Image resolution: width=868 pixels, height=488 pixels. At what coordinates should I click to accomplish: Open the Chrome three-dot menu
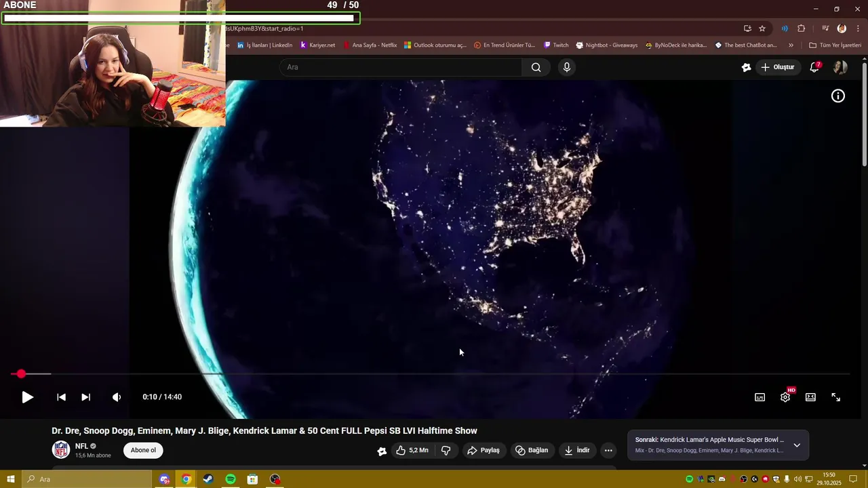(859, 28)
